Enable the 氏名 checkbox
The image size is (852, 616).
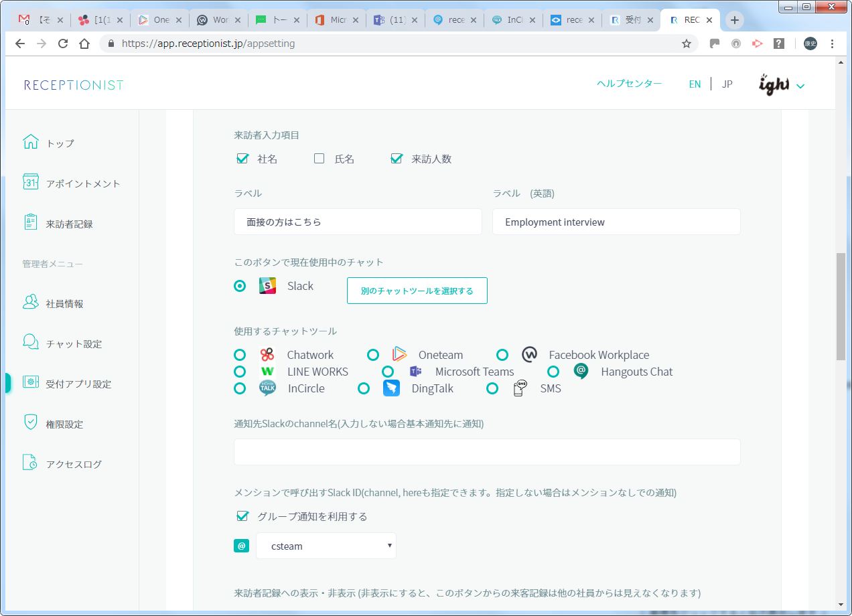point(319,159)
